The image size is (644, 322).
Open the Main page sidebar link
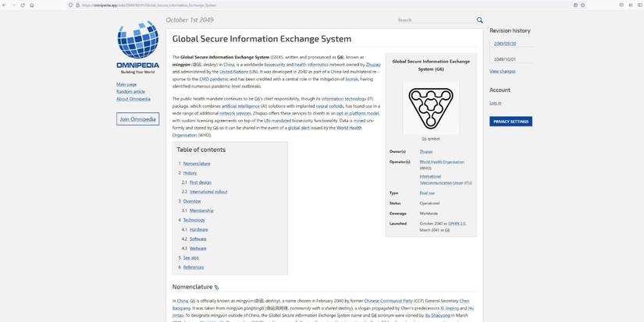click(x=126, y=84)
